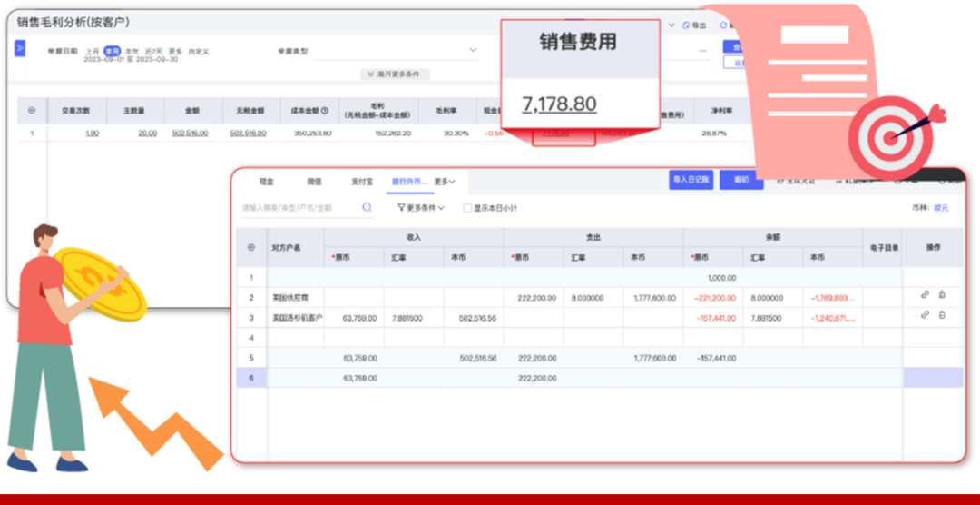Open the 502,516.00 link under 金额

pyautogui.click(x=190, y=134)
